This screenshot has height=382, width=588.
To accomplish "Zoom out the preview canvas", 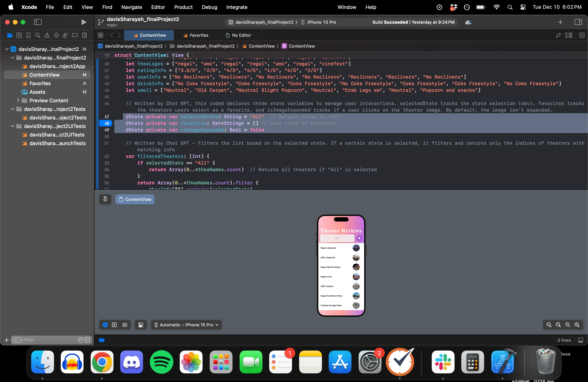I will point(549,325).
